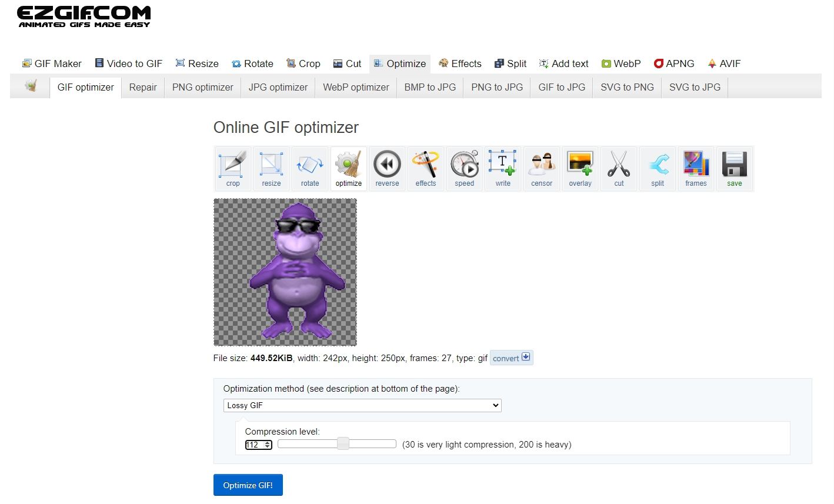
Task: Select the speed adjustment tool
Action: pos(464,168)
